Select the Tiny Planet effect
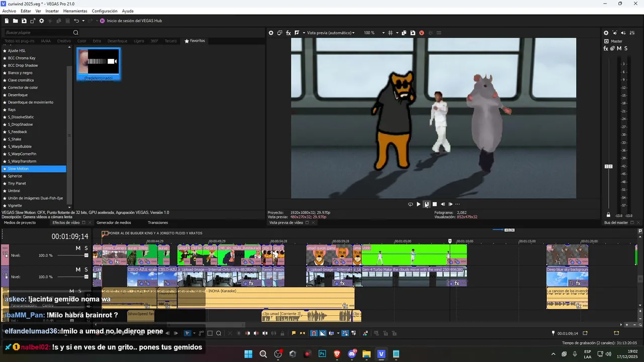Screen dimensions: 644x362 tap(17, 184)
